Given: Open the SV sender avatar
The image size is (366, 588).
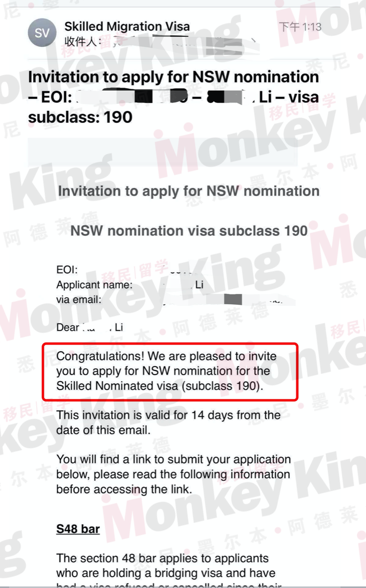Looking at the screenshot, I should pyautogui.click(x=42, y=33).
